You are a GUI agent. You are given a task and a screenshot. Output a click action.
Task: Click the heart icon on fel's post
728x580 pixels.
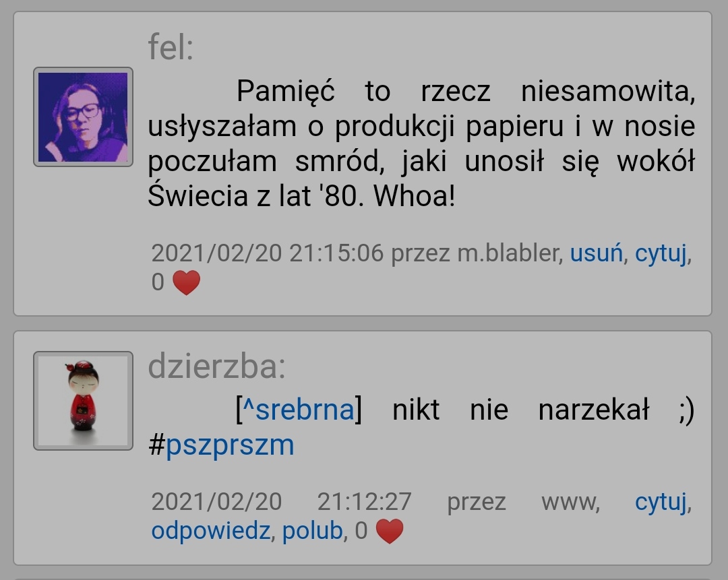(186, 282)
